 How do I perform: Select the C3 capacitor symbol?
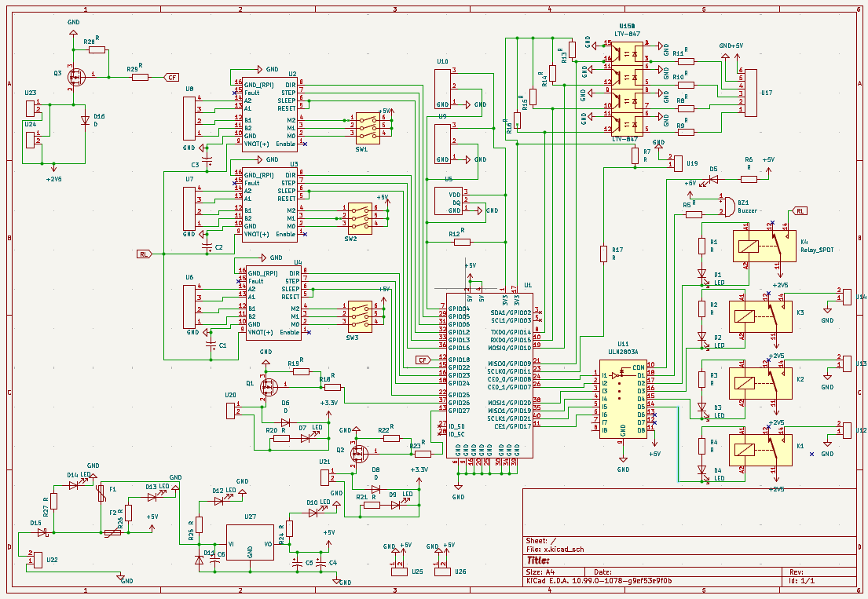click(208, 161)
